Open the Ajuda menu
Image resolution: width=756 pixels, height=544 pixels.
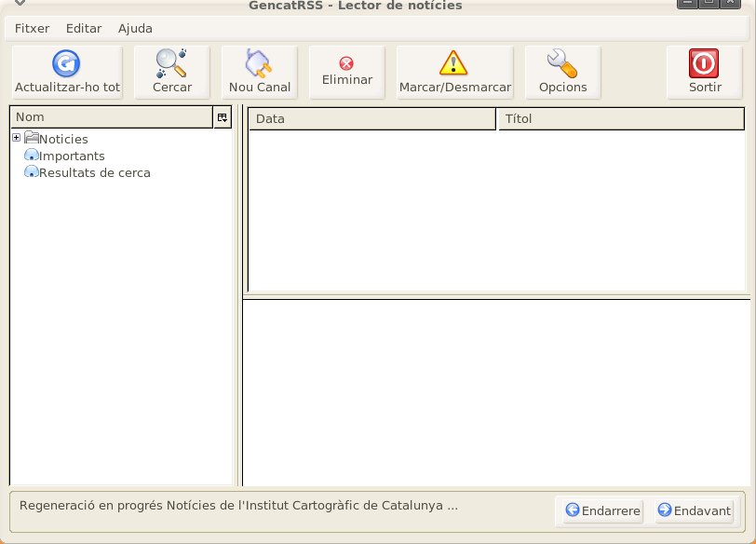click(135, 28)
